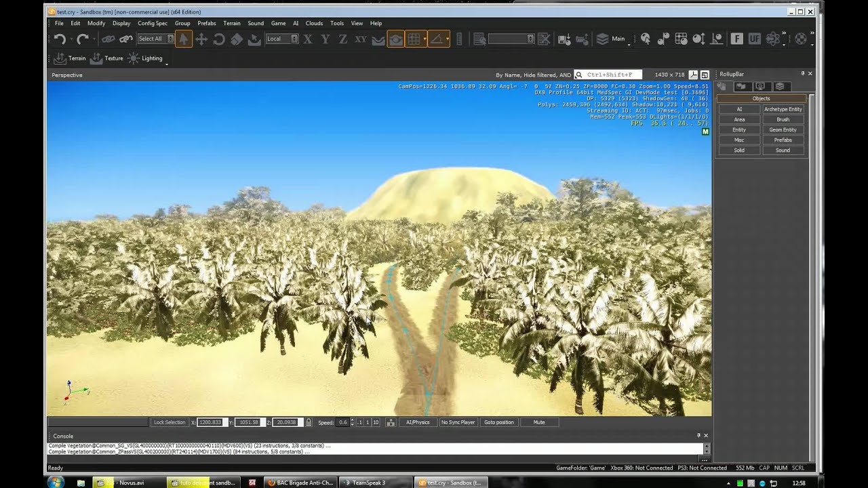Click the Select terrain tool icon
The width and height of the screenshot is (868, 488).
(x=254, y=39)
